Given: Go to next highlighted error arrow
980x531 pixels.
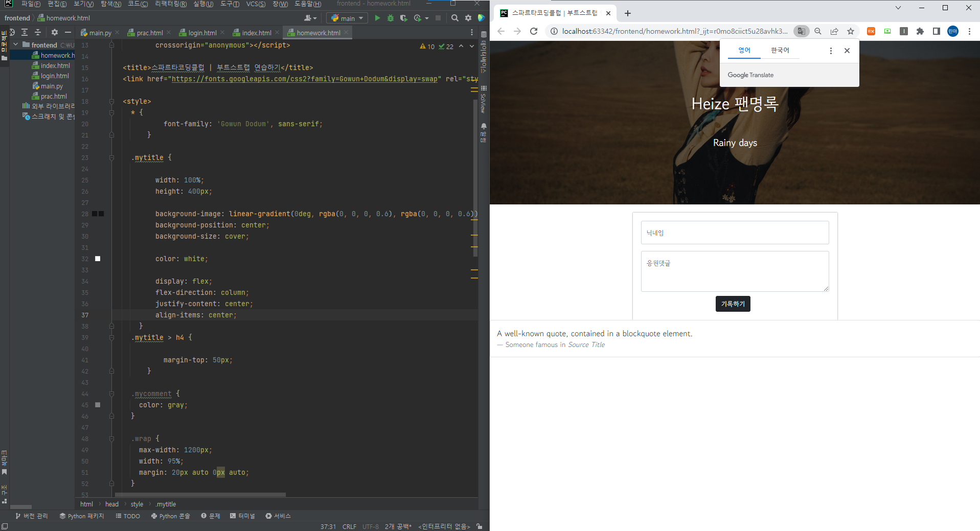Looking at the screenshot, I should 472,46.
